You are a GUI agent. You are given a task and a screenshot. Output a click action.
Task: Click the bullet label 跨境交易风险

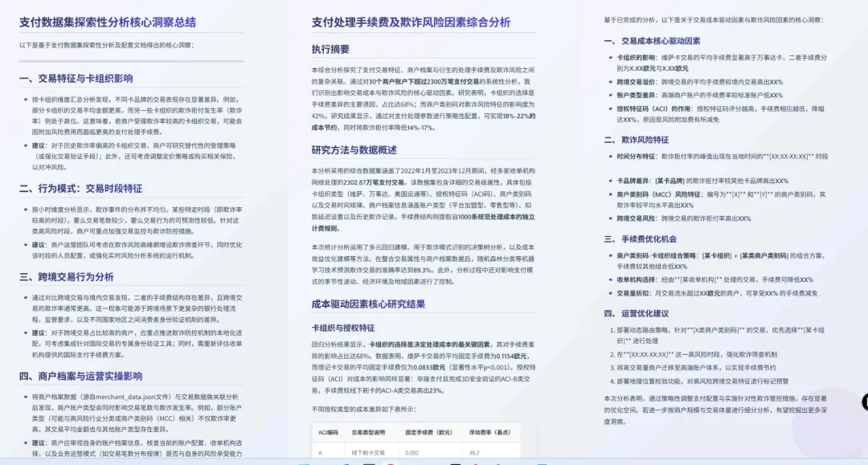point(636,218)
